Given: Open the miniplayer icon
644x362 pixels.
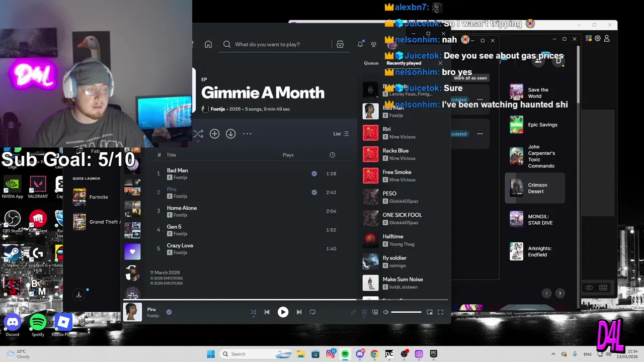Looking at the screenshot, I should 430,312.
